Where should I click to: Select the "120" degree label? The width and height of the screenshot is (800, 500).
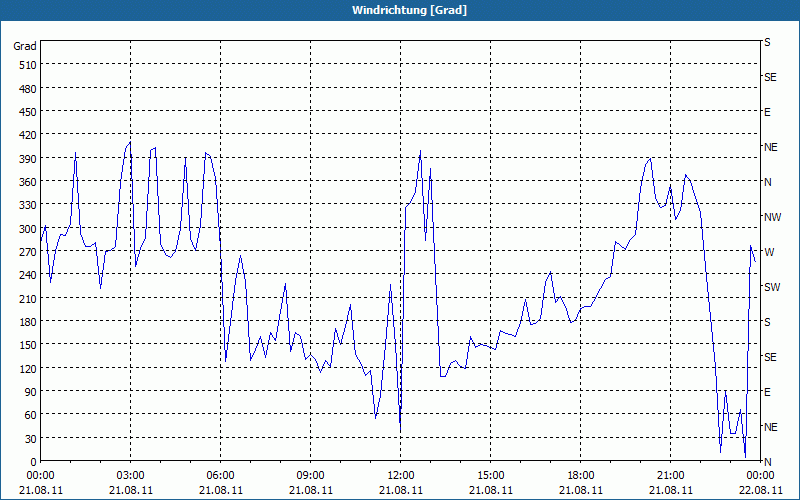point(28,368)
